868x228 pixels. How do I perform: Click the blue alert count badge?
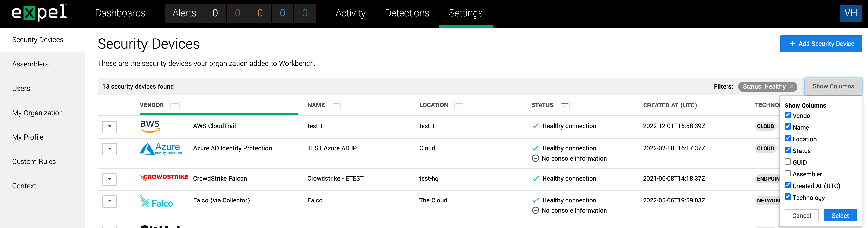[282, 13]
